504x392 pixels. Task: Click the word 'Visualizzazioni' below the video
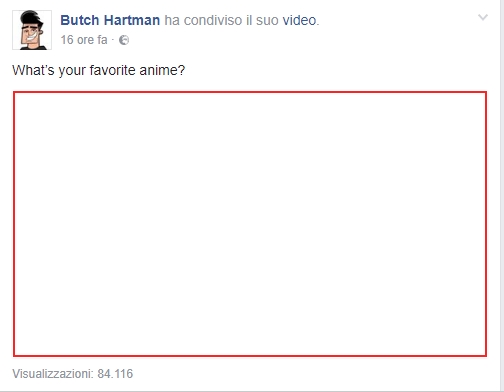point(52,374)
